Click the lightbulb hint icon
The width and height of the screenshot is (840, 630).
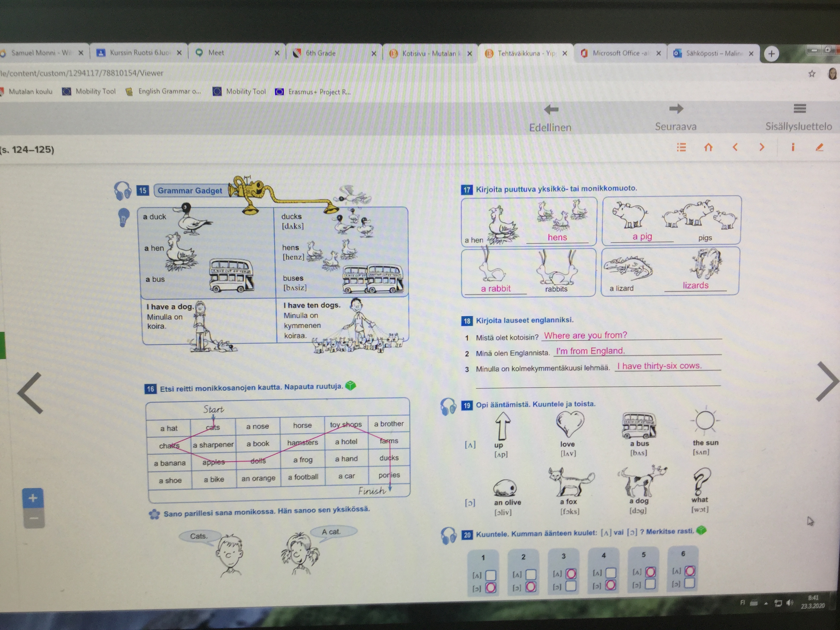124,218
